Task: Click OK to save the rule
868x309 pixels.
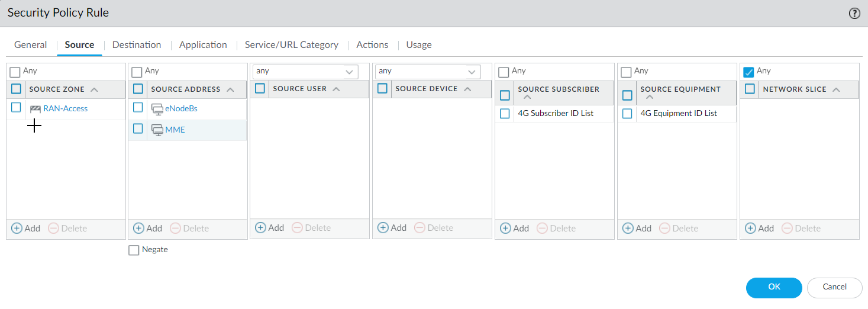Action: (774, 287)
